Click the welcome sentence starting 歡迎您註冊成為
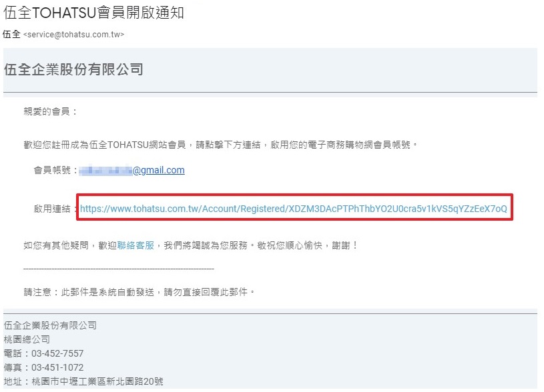Screen dimensions: 544x392 (x=221, y=145)
